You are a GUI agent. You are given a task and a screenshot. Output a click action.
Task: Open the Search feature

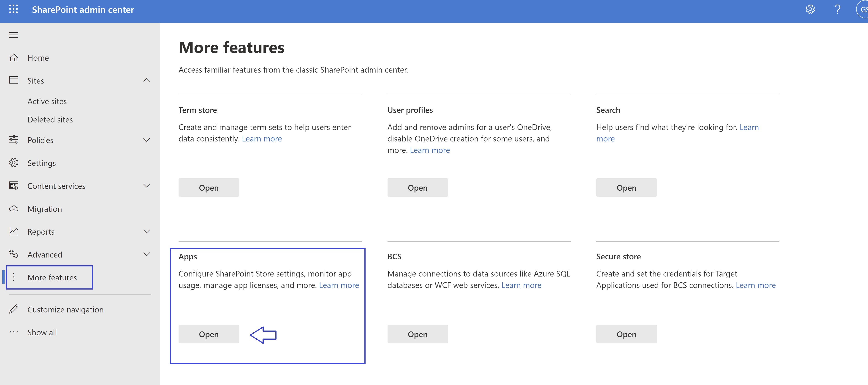point(627,188)
